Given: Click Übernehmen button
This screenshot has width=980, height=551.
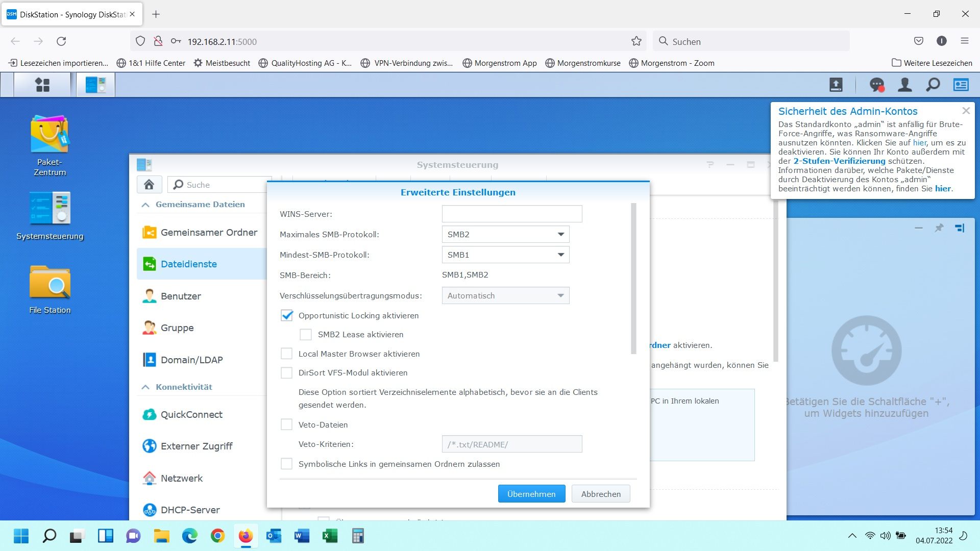Looking at the screenshot, I should point(531,494).
